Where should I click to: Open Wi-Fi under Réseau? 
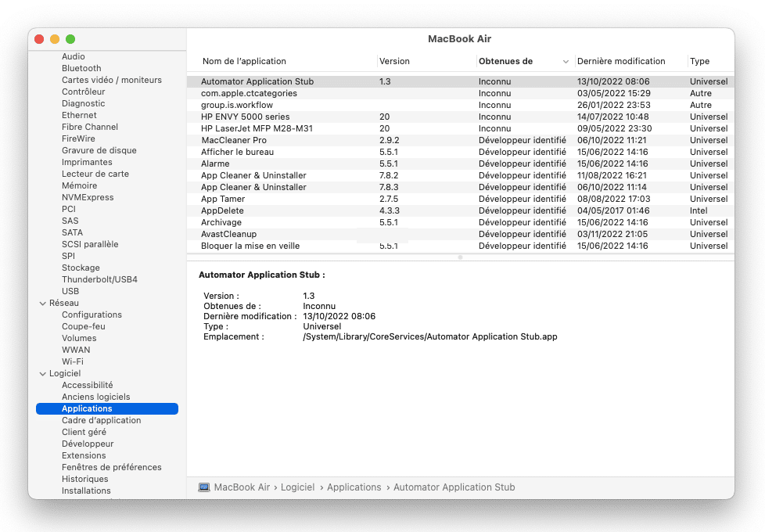(73, 361)
